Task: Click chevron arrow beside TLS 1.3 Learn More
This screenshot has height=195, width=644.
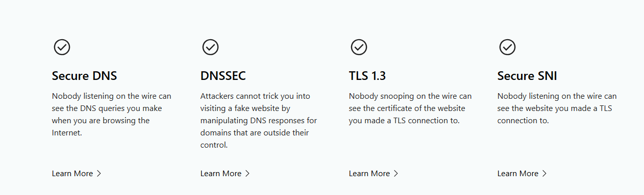Action: [396, 174]
